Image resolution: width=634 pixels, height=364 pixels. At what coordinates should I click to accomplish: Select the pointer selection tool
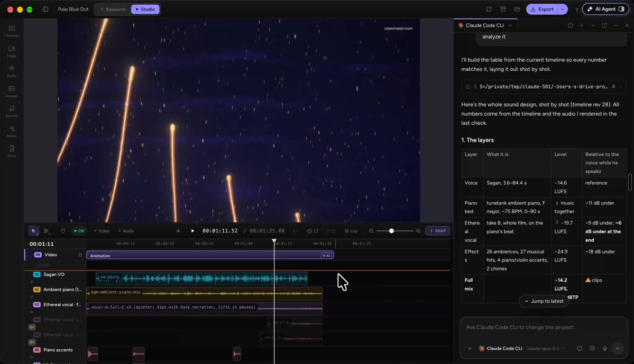coord(33,231)
